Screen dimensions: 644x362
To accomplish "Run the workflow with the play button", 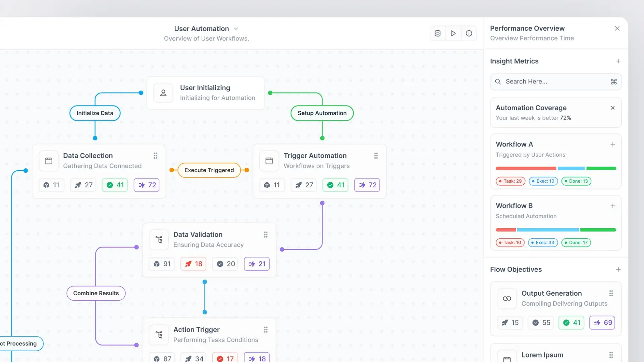I will [x=453, y=33].
